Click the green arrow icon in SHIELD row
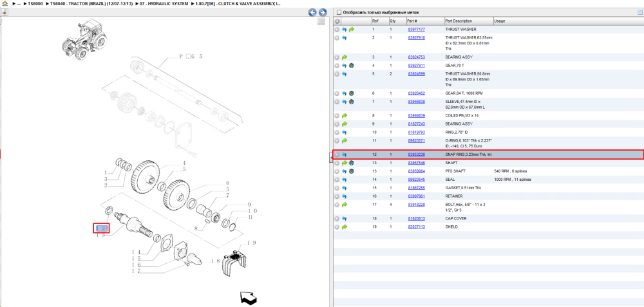 click(x=344, y=227)
